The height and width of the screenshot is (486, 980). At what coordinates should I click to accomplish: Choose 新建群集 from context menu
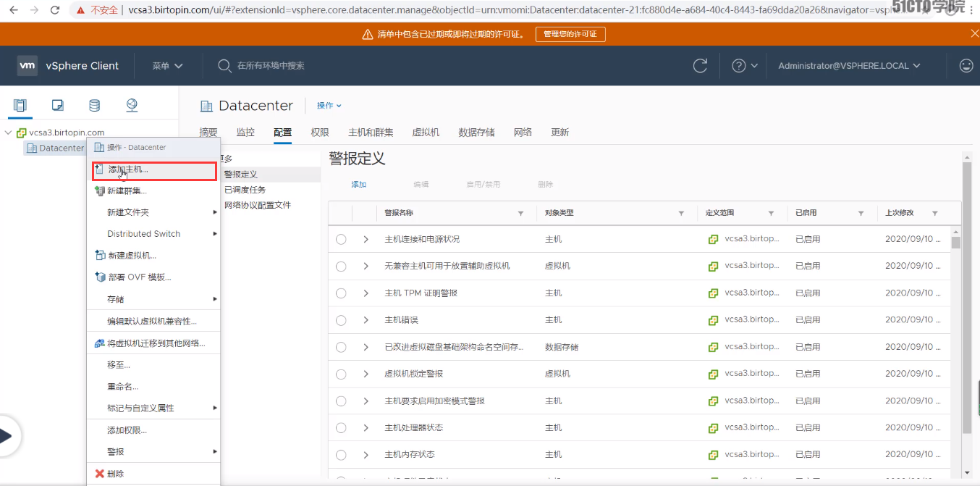click(153, 191)
